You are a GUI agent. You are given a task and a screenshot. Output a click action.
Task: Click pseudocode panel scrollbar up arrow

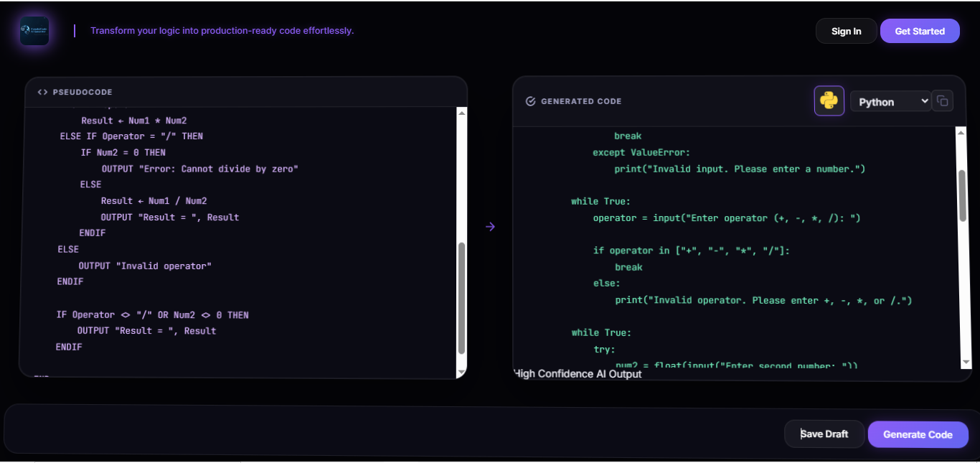[x=461, y=112]
